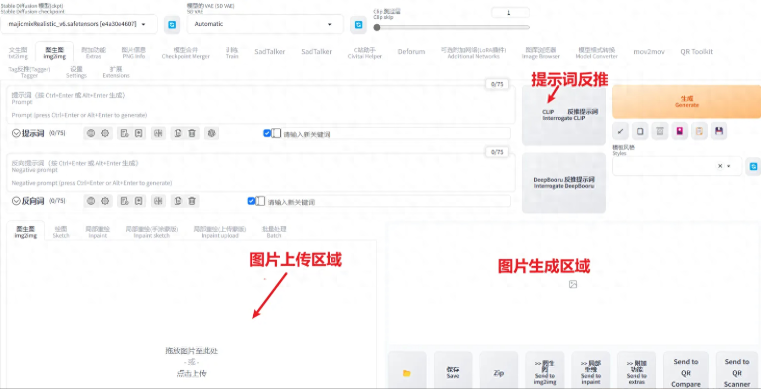Screen dimensions: 761x389
Task: Open the favorites icon in the 反向词 row
Action: [139, 201]
